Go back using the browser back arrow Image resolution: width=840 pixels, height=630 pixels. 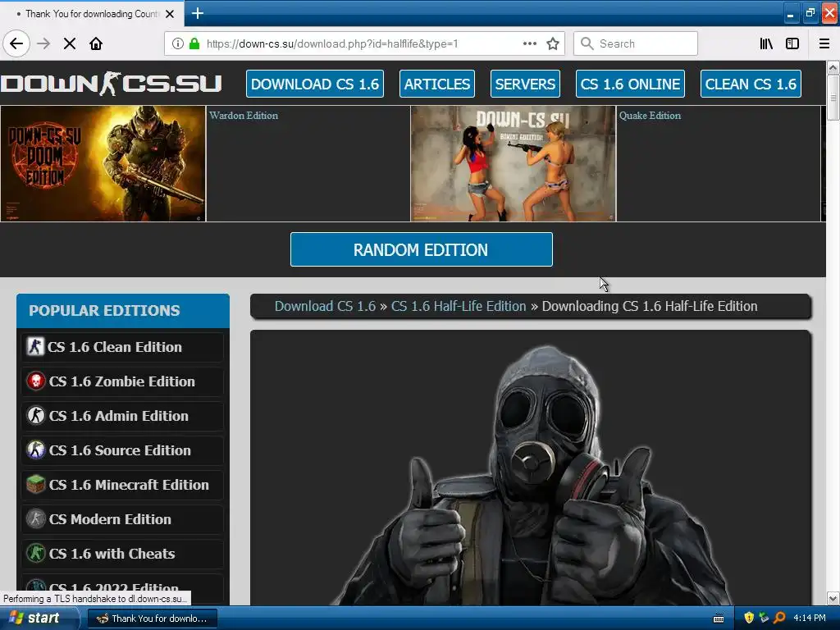[x=16, y=43]
